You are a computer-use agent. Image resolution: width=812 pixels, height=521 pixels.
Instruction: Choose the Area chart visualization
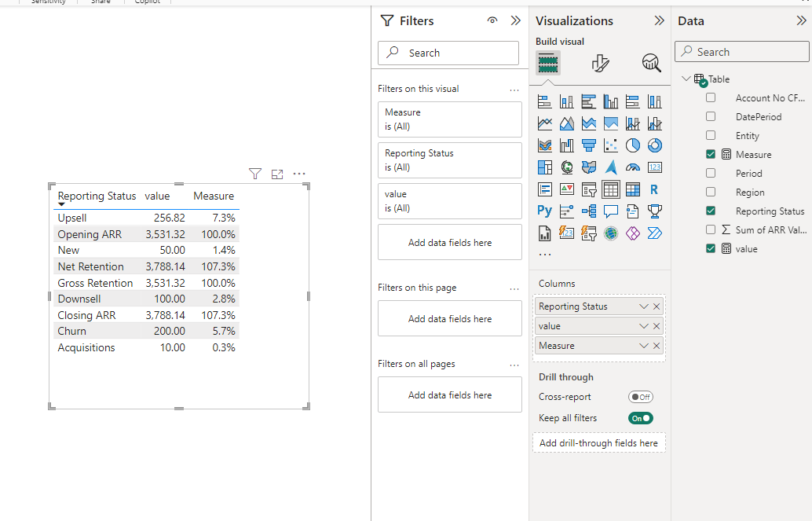(x=566, y=123)
